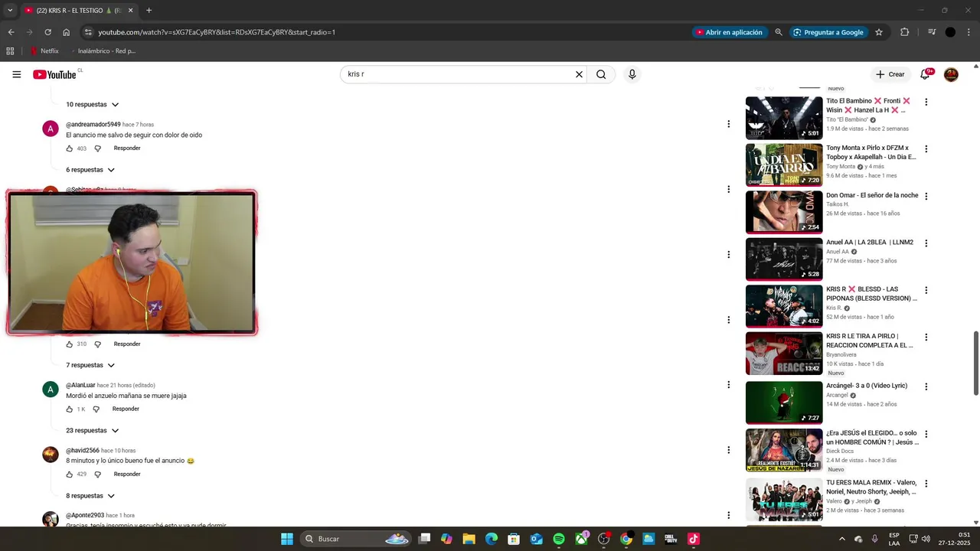The width and height of the screenshot is (980, 551).
Task: Reply to @AlanLuar comment
Action: 126,409
